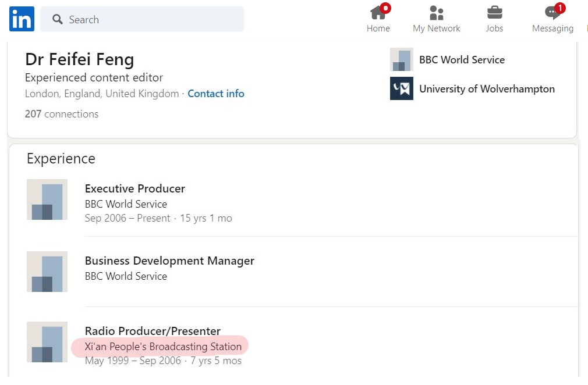Open the Contact info link
Image resolution: width=588 pixels, height=385 pixels.
point(216,94)
